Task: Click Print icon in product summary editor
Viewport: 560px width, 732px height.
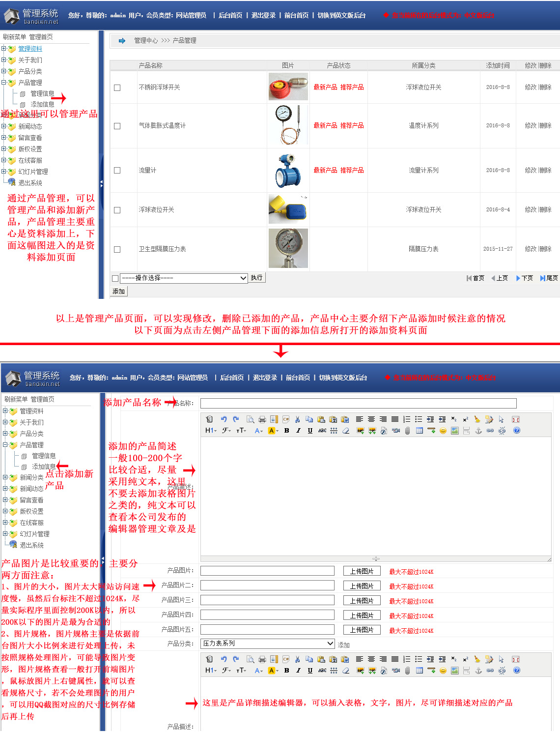Action: tap(262, 419)
